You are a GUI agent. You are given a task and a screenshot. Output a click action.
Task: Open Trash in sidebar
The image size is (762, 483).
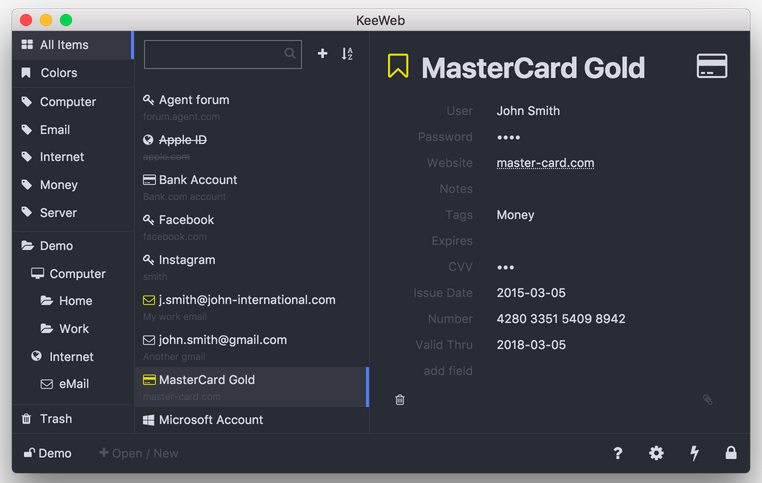73,418
